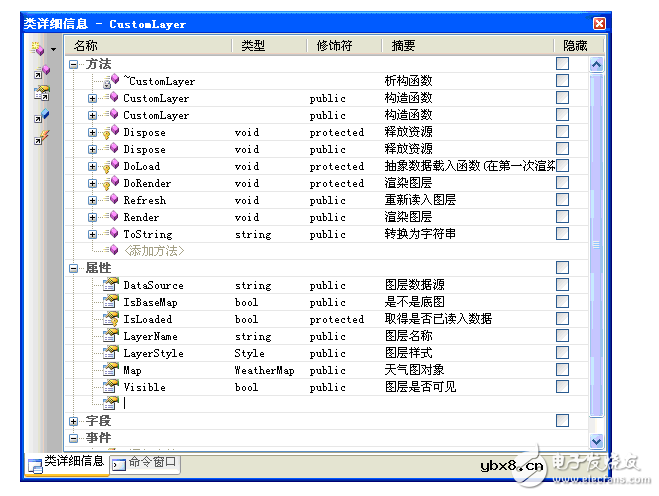Viewport: 659px width, 496px height.
Task: Click the navigate-to-fields sidebar icon
Action: pos(42,115)
